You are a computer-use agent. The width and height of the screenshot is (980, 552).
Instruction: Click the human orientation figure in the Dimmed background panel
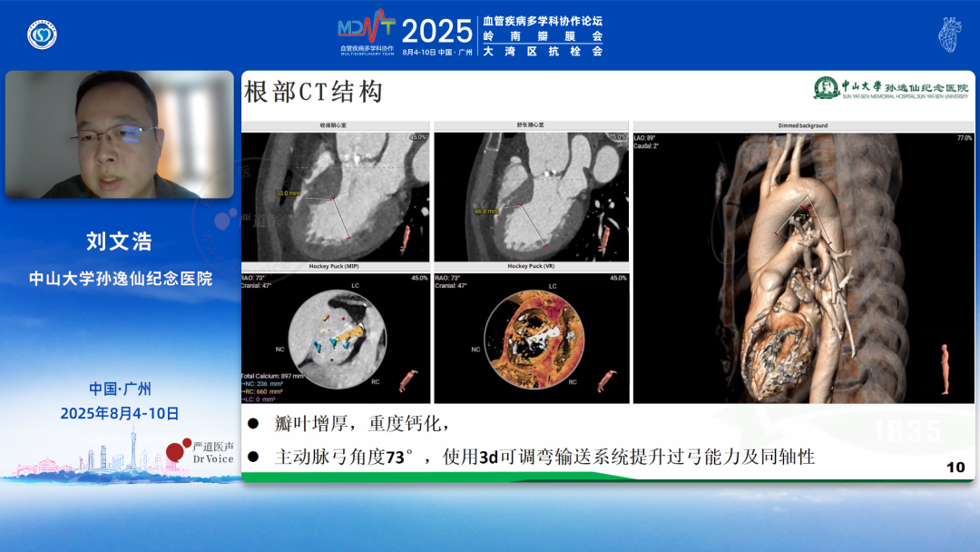(946, 369)
